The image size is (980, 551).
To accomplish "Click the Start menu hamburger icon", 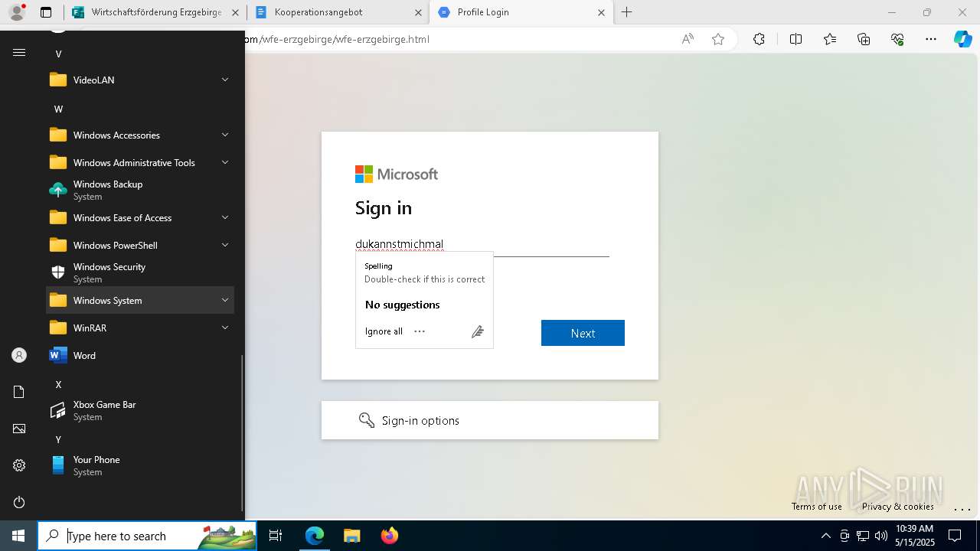I will (x=19, y=52).
